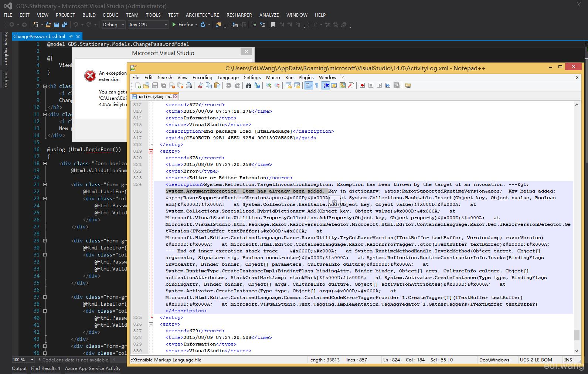This screenshot has height=374, width=588.
Task: Click Notepad++ Print icon
Action: 189,85
